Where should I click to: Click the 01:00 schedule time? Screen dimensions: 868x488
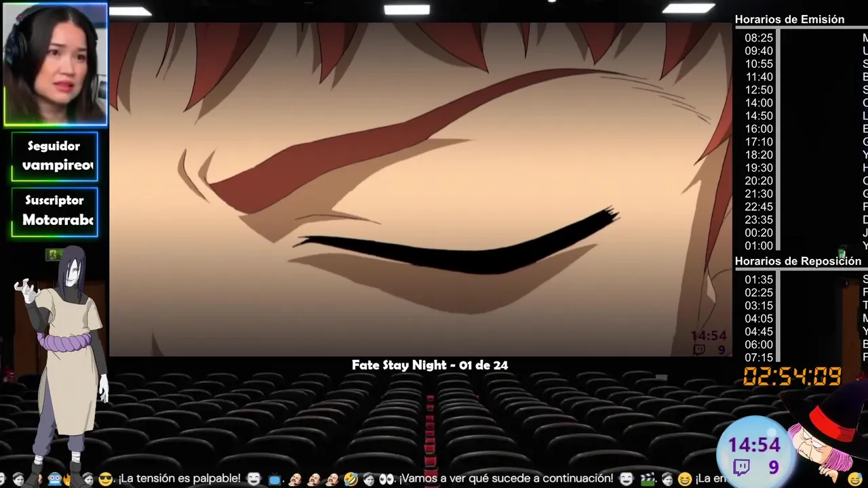(x=759, y=245)
